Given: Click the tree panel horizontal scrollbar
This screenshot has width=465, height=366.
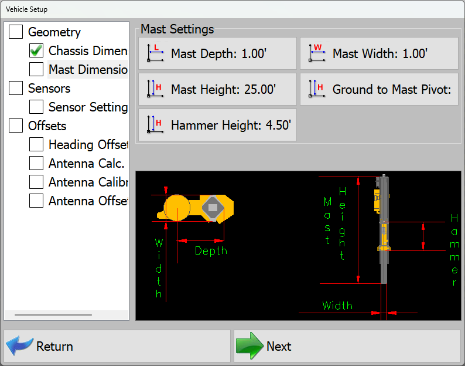Looking at the screenshot, I should 53,314.
